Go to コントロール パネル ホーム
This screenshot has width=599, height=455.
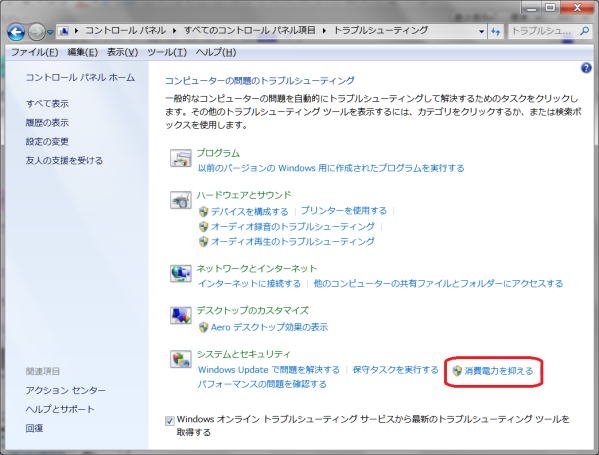80,78
